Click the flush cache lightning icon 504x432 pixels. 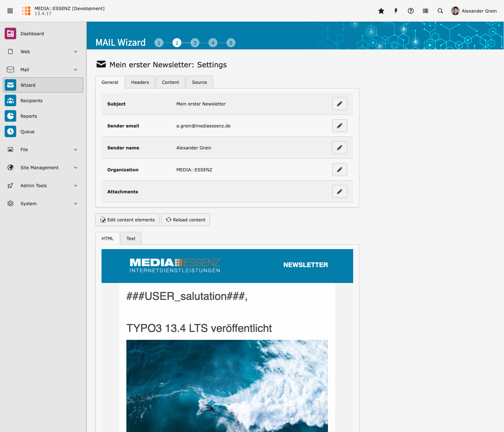[396, 11]
